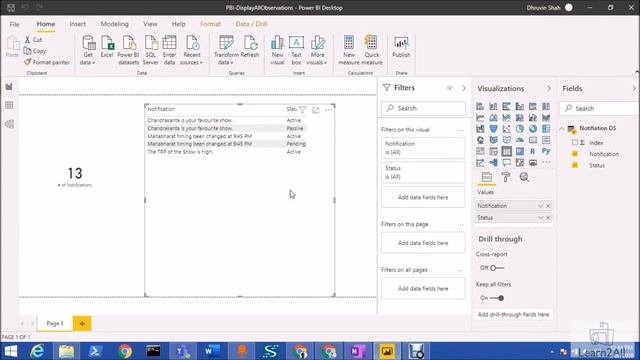Viewport: 640px width, 360px height.
Task: Pick the Python visual
Action: pos(546,151)
